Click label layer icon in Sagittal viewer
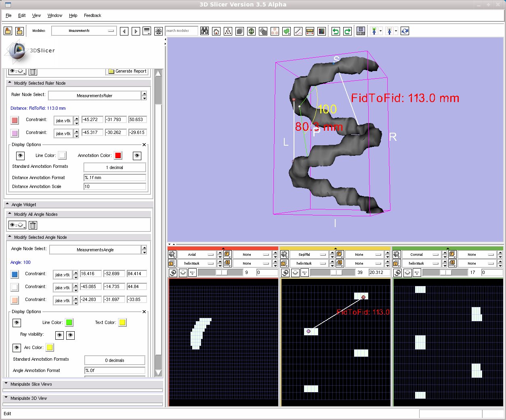This screenshot has height=420, width=506. 285,263
